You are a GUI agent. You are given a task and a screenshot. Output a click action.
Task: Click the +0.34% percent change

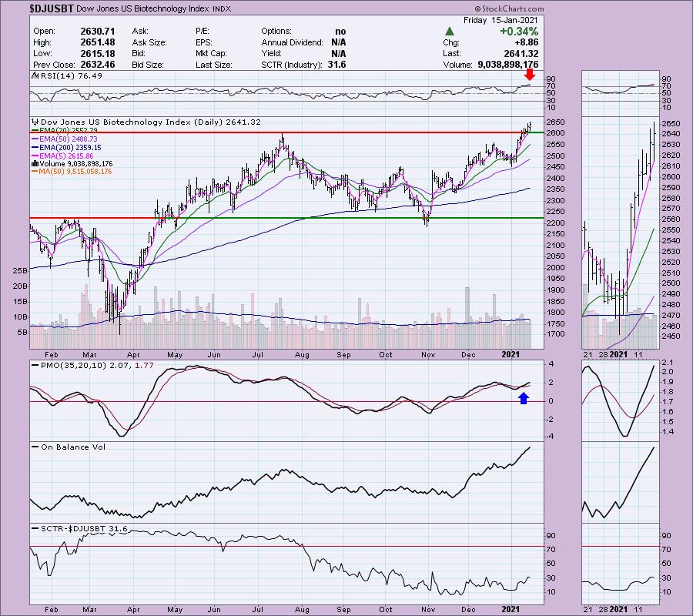[519, 32]
